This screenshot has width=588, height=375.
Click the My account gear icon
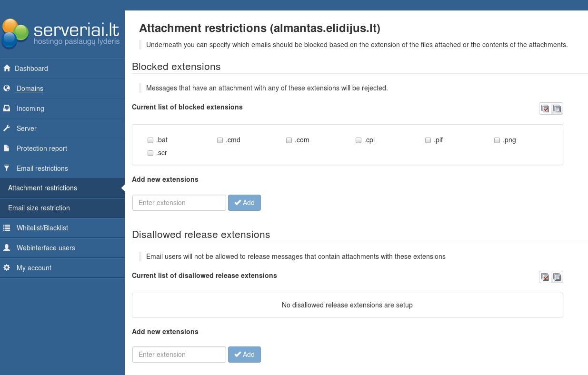click(7, 268)
